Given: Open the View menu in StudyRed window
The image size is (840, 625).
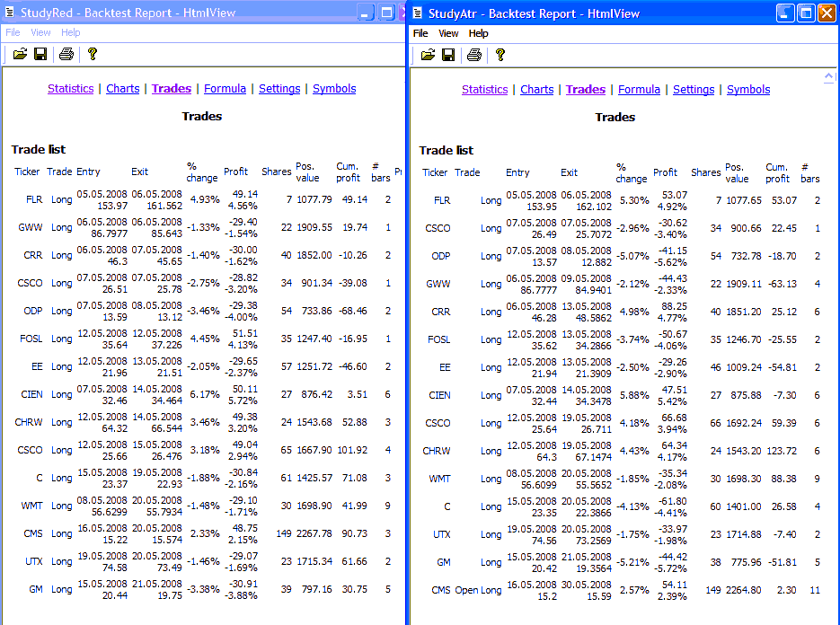Looking at the screenshot, I should [40, 32].
